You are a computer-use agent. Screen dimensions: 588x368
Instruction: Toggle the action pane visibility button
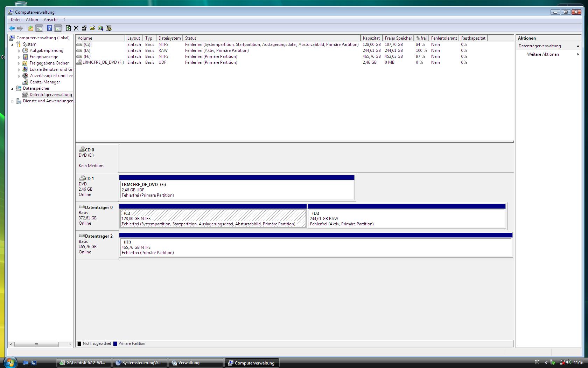coord(58,28)
